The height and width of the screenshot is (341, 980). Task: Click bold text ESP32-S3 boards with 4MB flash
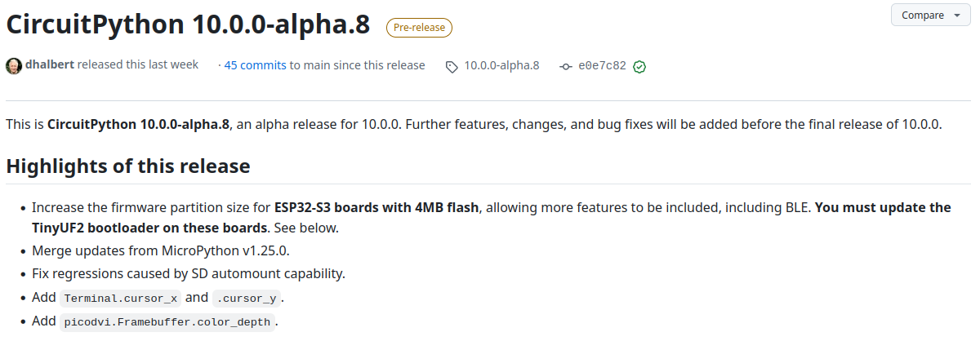[x=376, y=207]
